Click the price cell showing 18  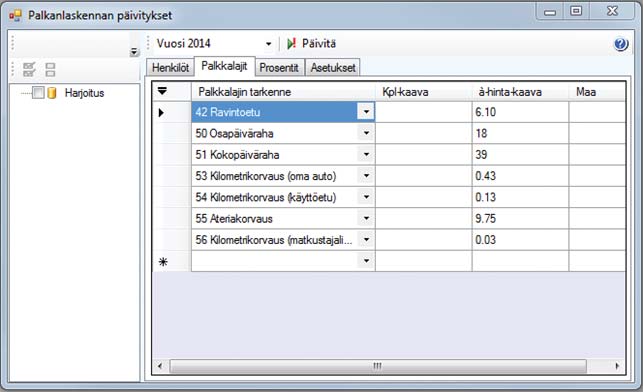(520, 133)
